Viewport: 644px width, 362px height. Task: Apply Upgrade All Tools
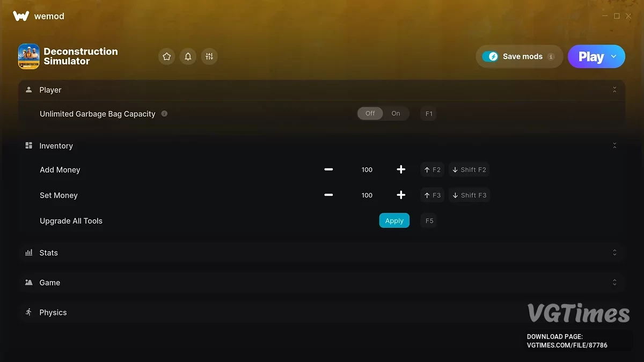(x=394, y=220)
